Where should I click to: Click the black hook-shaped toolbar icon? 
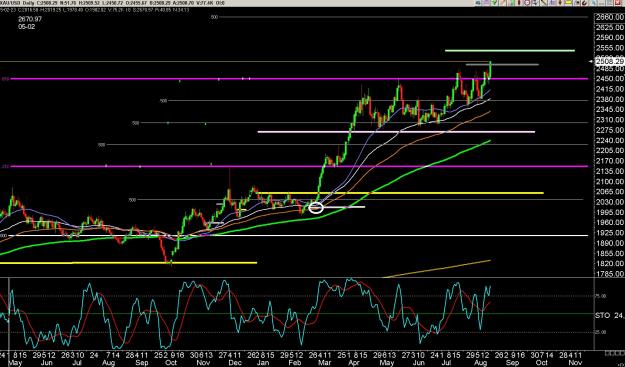[x=585, y=2]
